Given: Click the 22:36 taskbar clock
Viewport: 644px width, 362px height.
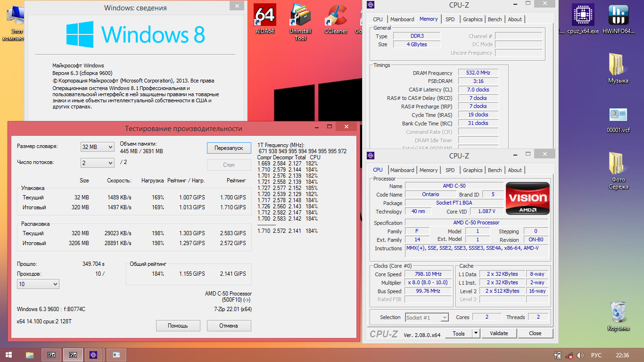Looking at the screenshot, I should pyautogui.click(x=622, y=355).
